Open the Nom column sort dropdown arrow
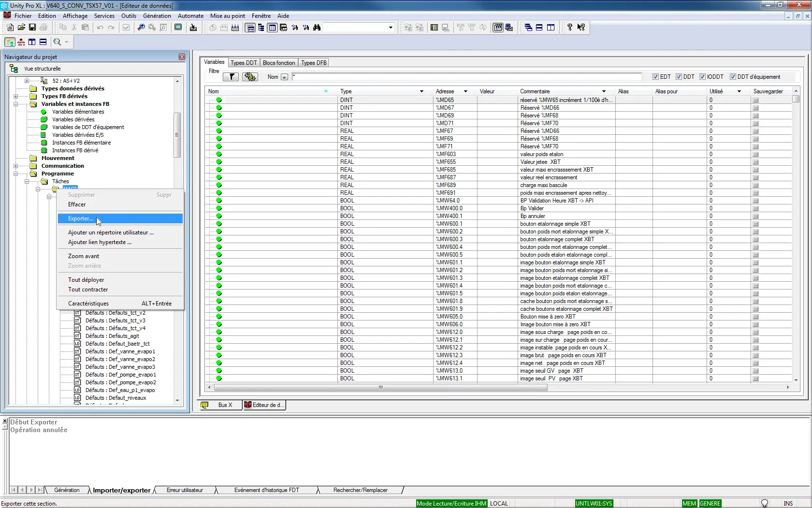This screenshot has width=812, height=508. [x=326, y=91]
